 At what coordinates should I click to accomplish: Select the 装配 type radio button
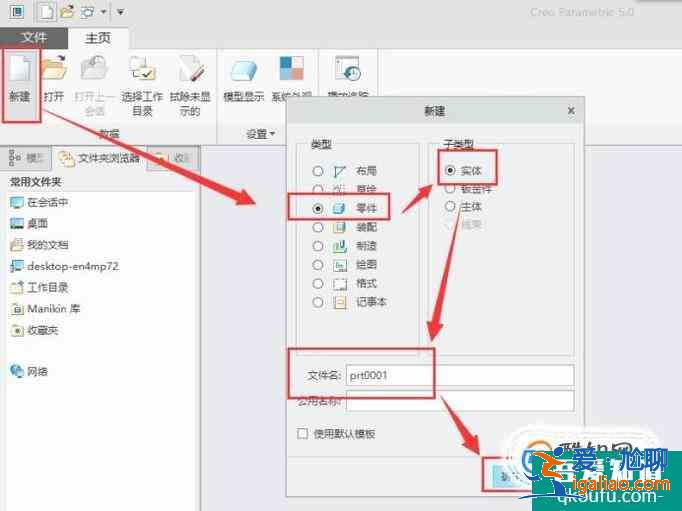click(x=318, y=227)
